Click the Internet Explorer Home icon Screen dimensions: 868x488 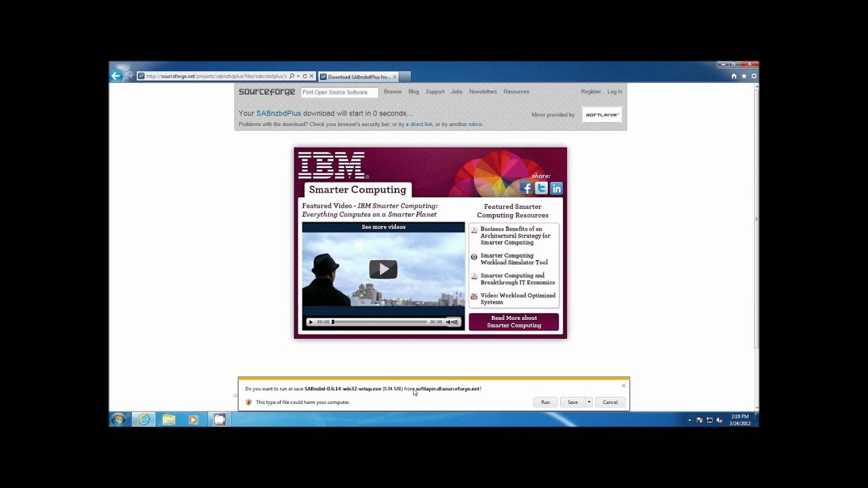tap(734, 76)
